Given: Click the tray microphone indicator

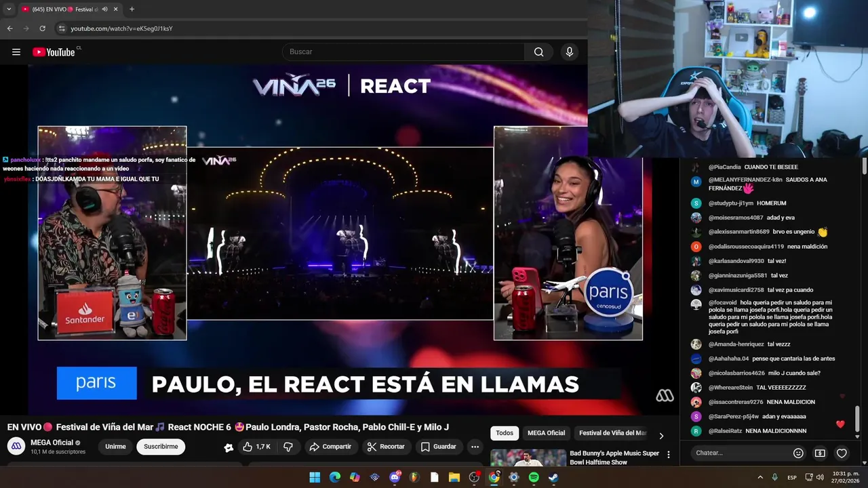Looking at the screenshot, I should (x=774, y=477).
